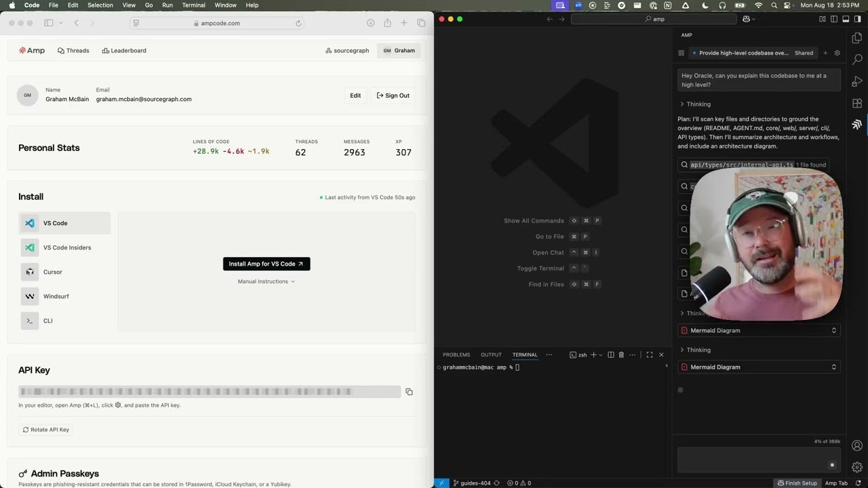The height and width of the screenshot is (488, 868).
Task: Open the Selection menu in menu bar
Action: [100, 5]
